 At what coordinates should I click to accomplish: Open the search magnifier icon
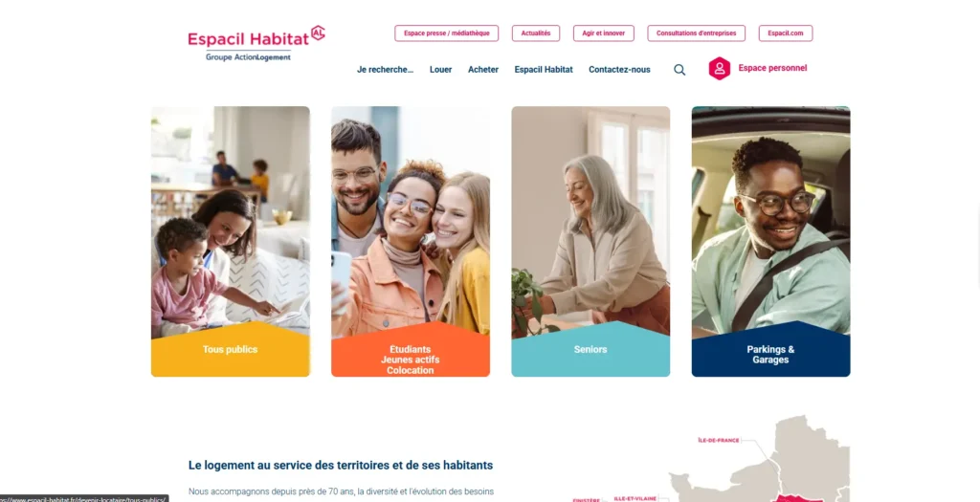coord(679,70)
